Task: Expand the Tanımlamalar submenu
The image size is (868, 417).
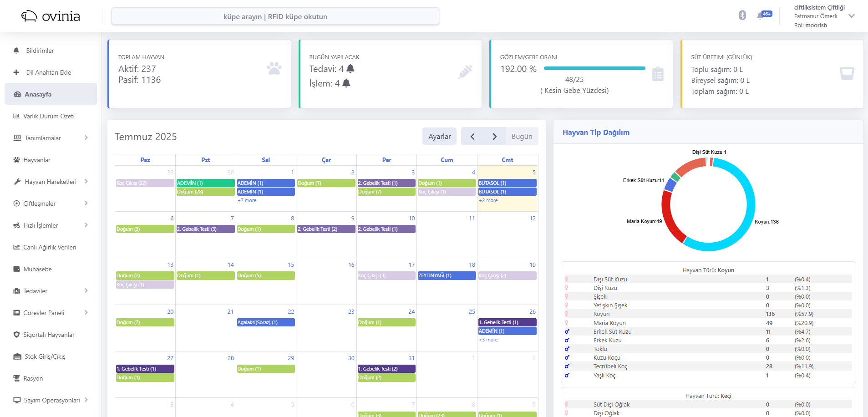Action: pyautogui.click(x=86, y=137)
